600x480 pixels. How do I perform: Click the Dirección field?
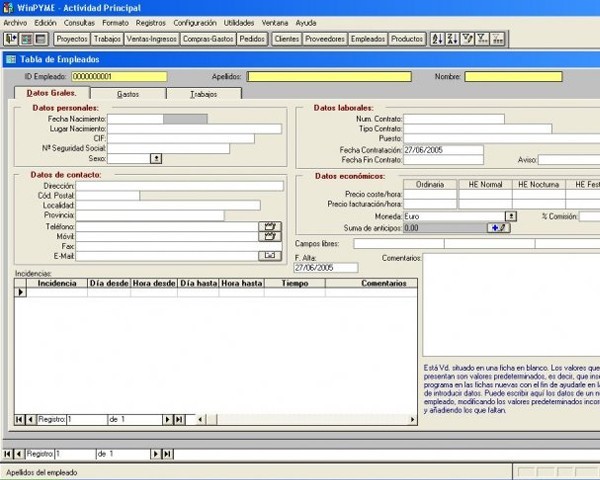[x=179, y=186]
